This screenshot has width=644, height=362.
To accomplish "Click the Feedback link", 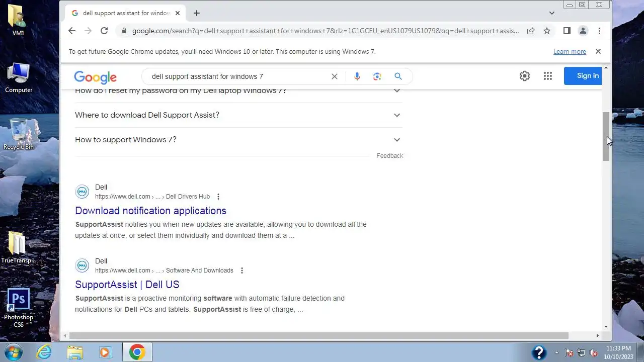I will pos(389,156).
